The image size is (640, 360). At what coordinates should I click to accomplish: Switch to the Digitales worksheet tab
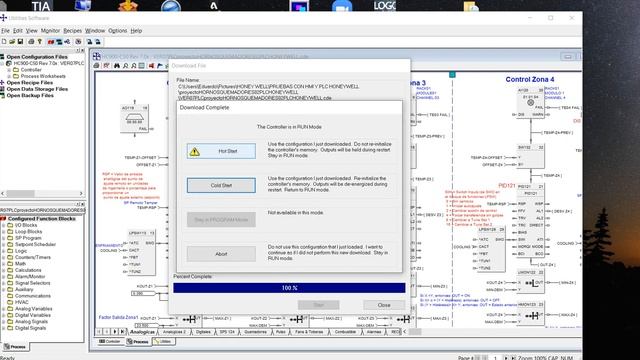(x=203, y=332)
